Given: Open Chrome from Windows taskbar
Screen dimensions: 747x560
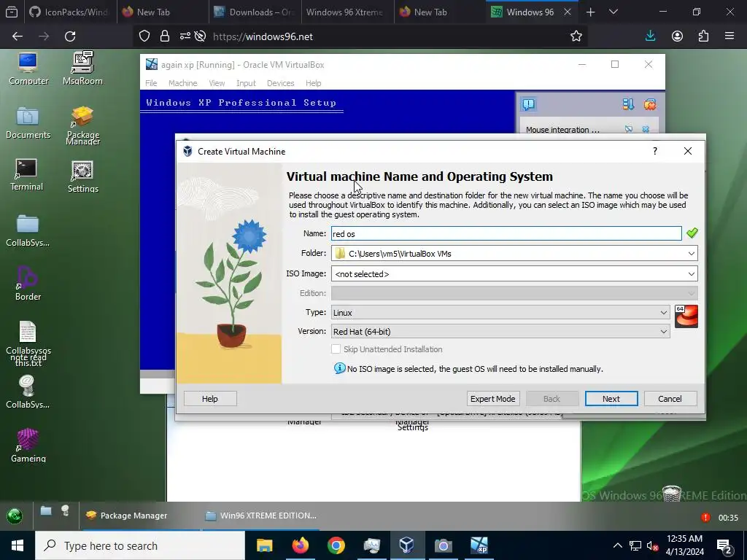Looking at the screenshot, I should tap(336, 545).
